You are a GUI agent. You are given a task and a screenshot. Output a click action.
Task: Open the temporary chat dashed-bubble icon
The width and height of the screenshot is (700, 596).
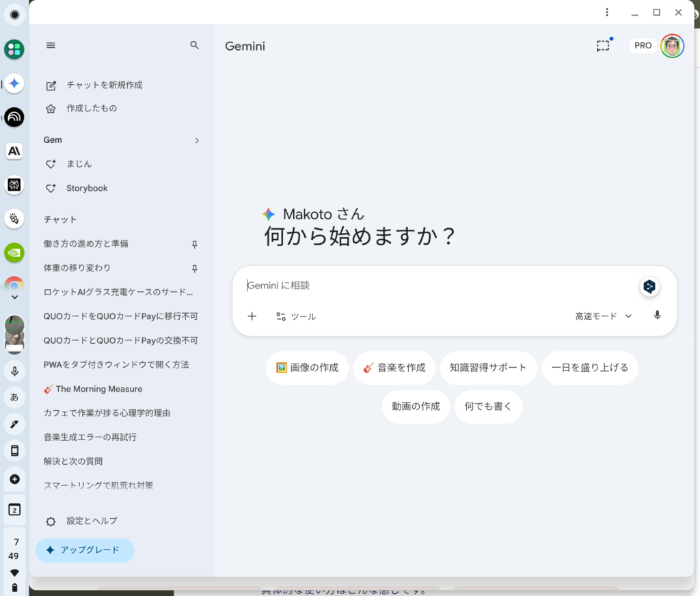coord(602,46)
